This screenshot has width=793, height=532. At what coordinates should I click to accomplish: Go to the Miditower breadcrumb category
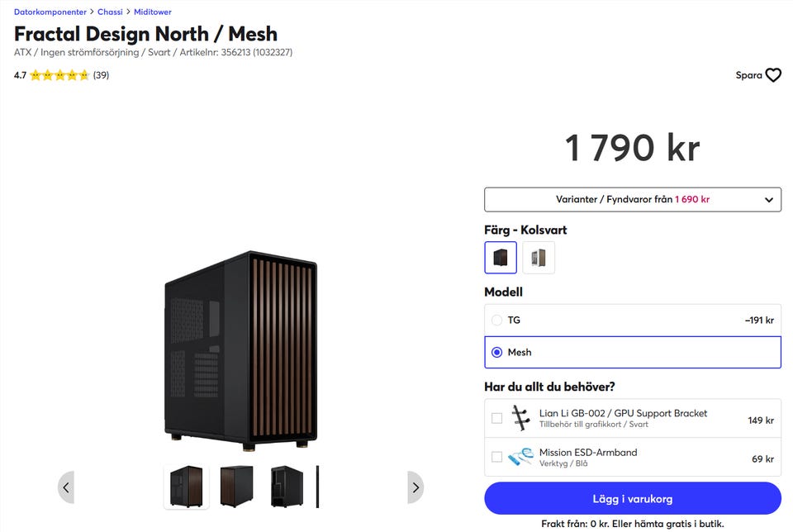point(153,12)
